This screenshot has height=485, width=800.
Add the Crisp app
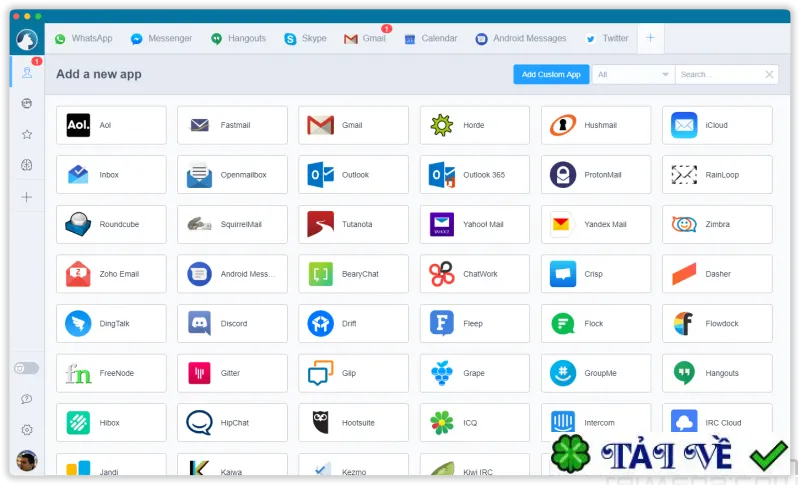[x=596, y=274]
